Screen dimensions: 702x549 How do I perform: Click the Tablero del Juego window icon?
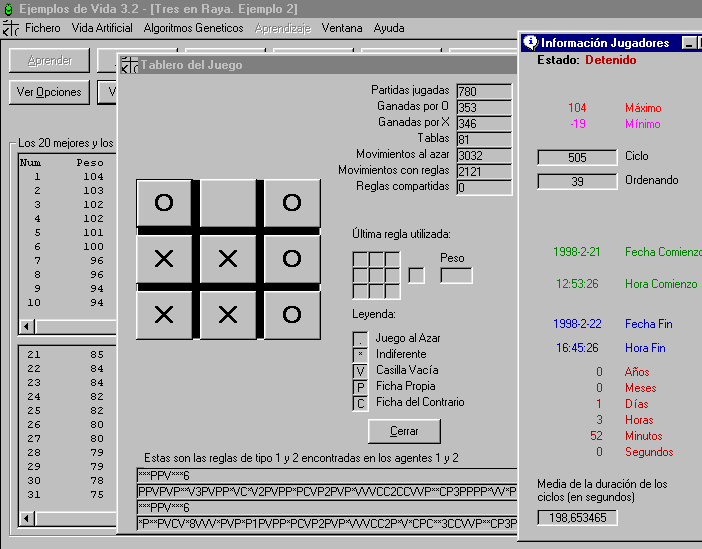point(129,65)
